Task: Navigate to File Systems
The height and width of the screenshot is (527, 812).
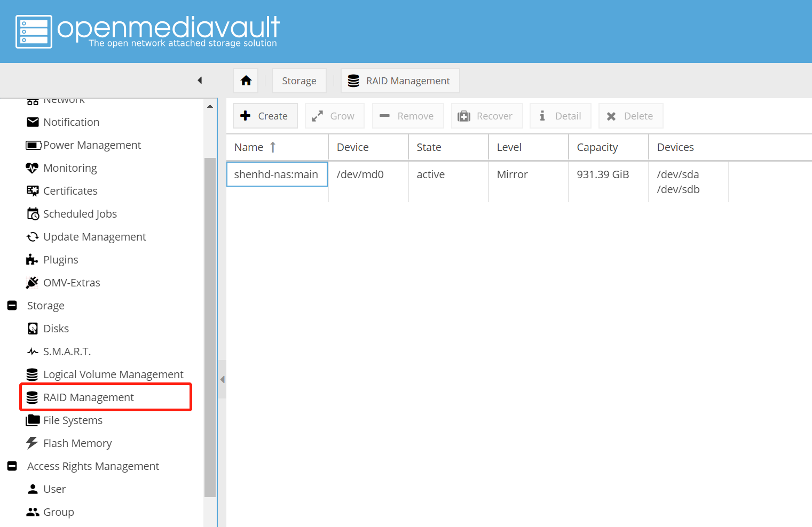Action: pyautogui.click(x=73, y=420)
